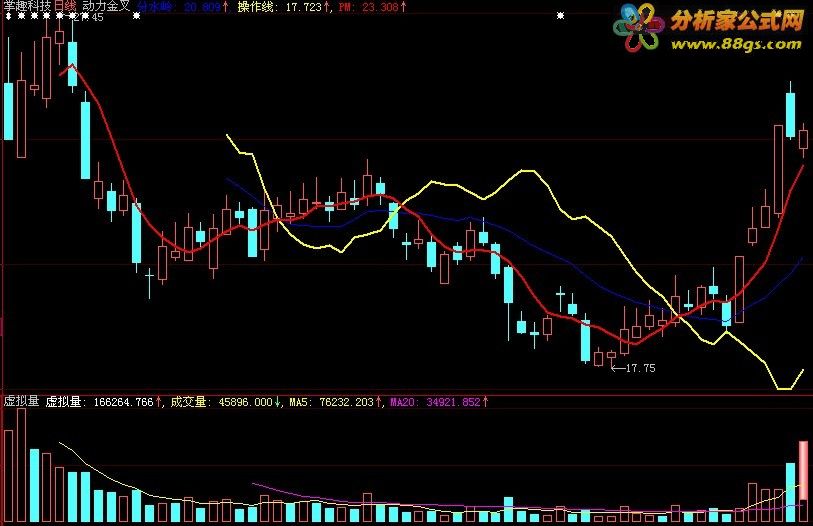Open the 虚拟量 sub-chart indicator title
This screenshot has height=526, width=813.
pyautogui.click(x=22, y=401)
